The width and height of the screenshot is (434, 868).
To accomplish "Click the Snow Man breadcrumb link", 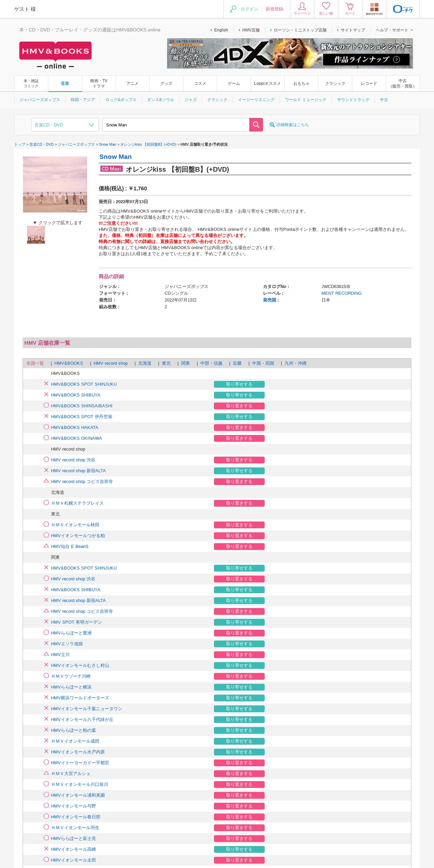I will pyautogui.click(x=107, y=144).
